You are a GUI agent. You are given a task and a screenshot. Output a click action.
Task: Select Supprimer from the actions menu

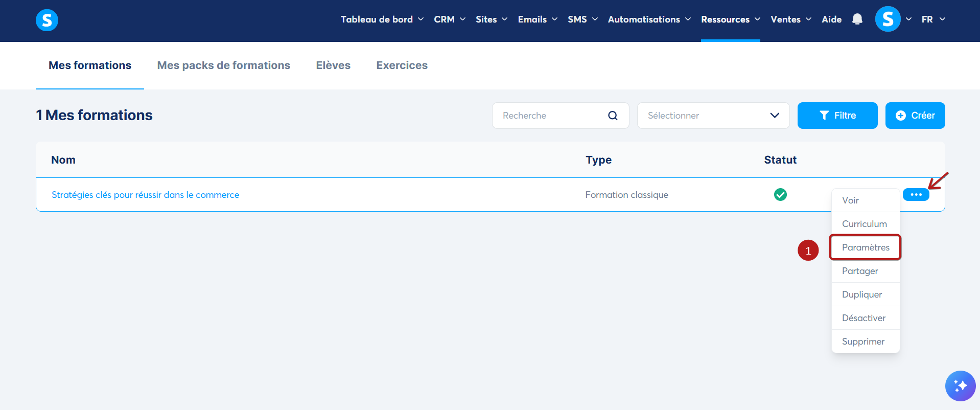866,341
